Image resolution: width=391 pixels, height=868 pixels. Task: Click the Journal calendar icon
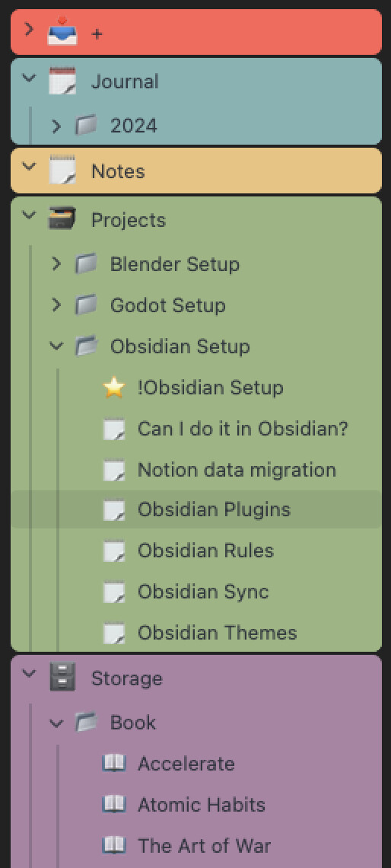[62, 81]
